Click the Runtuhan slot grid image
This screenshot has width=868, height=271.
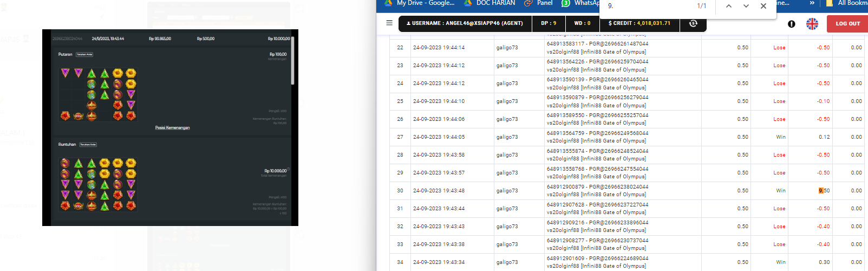[x=98, y=185]
